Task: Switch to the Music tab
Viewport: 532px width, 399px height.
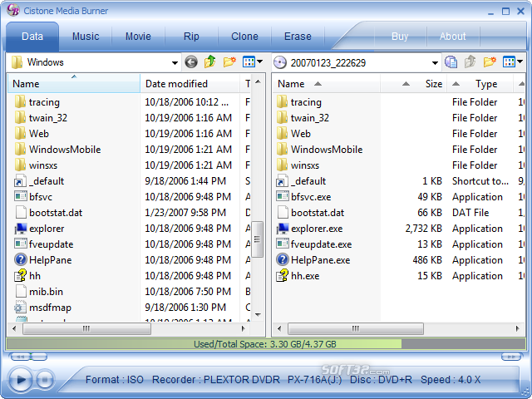Action: 86,37
